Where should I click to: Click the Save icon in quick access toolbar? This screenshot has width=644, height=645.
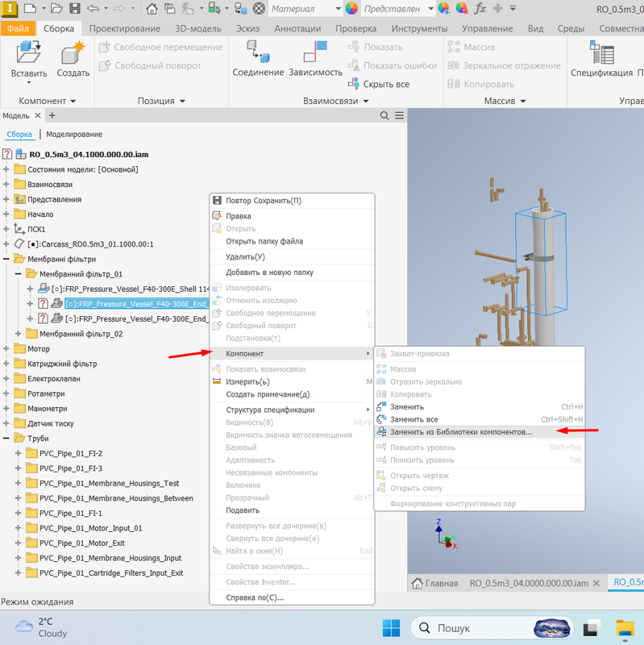click(74, 8)
